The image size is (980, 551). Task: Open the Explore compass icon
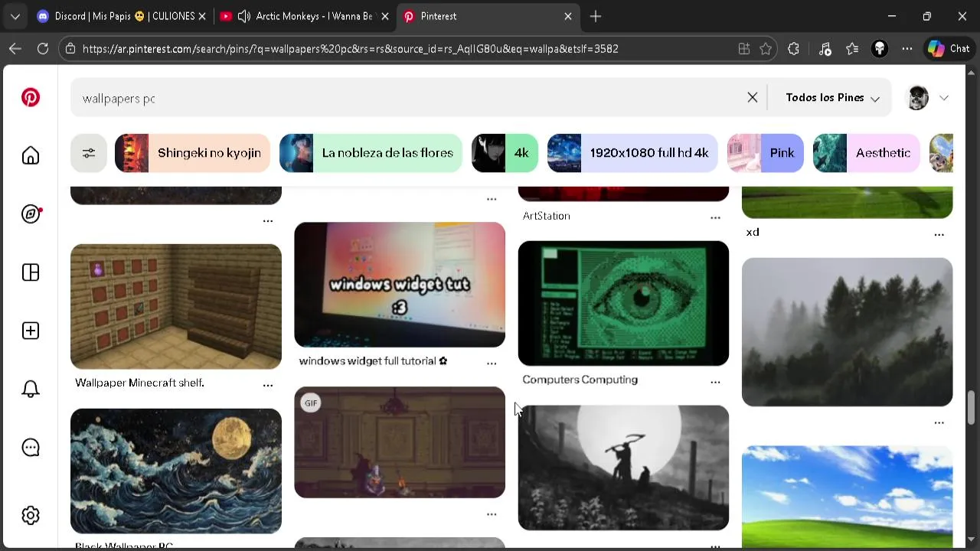tap(31, 214)
